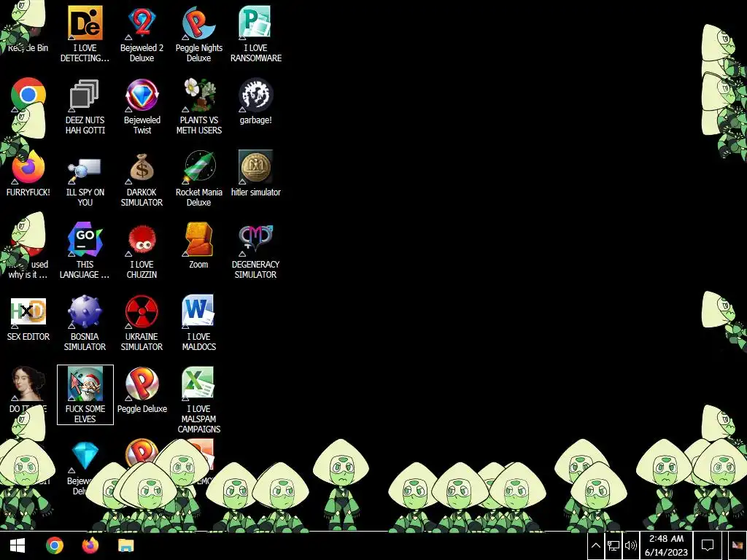Open the I LOVE MALDOCS Word icon
The height and width of the screenshot is (560, 747).
tap(198, 311)
